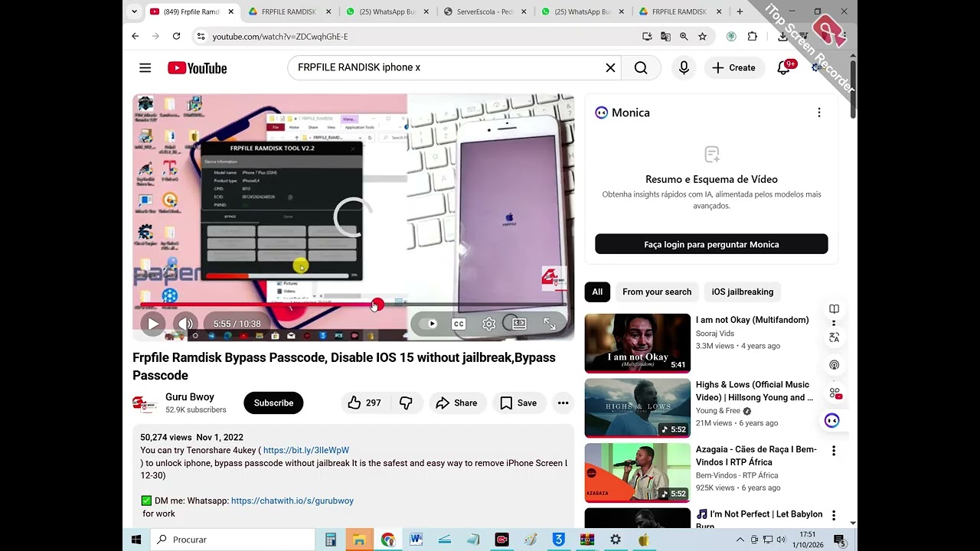Image resolution: width=980 pixels, height=551 pixels.
Task: Open options for the Azagaia video
Action: [x=834, y=451]
